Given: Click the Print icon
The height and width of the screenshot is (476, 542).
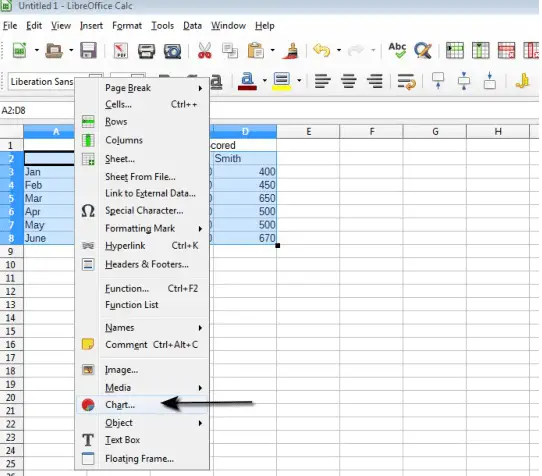Looking at the screenshot, I should 146,51.
